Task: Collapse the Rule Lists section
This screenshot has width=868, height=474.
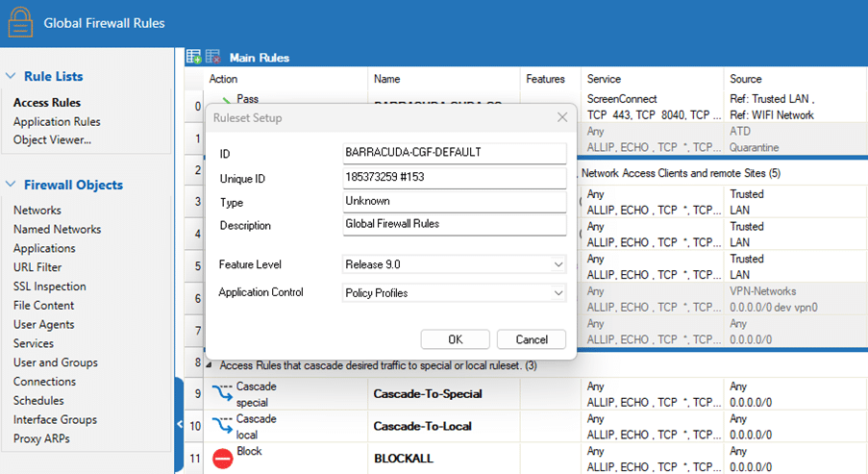Action: click(x=11, y=76)
